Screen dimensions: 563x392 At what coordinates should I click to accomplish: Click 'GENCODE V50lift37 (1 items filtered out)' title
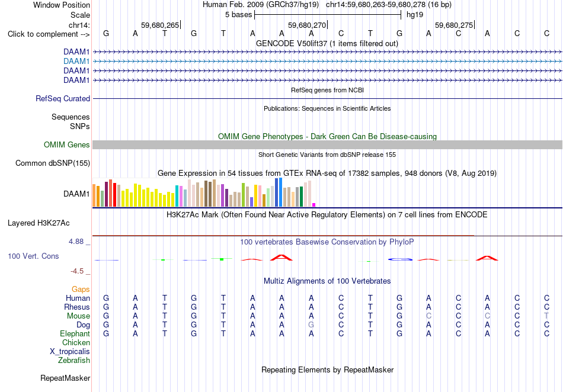pos(327,43)
